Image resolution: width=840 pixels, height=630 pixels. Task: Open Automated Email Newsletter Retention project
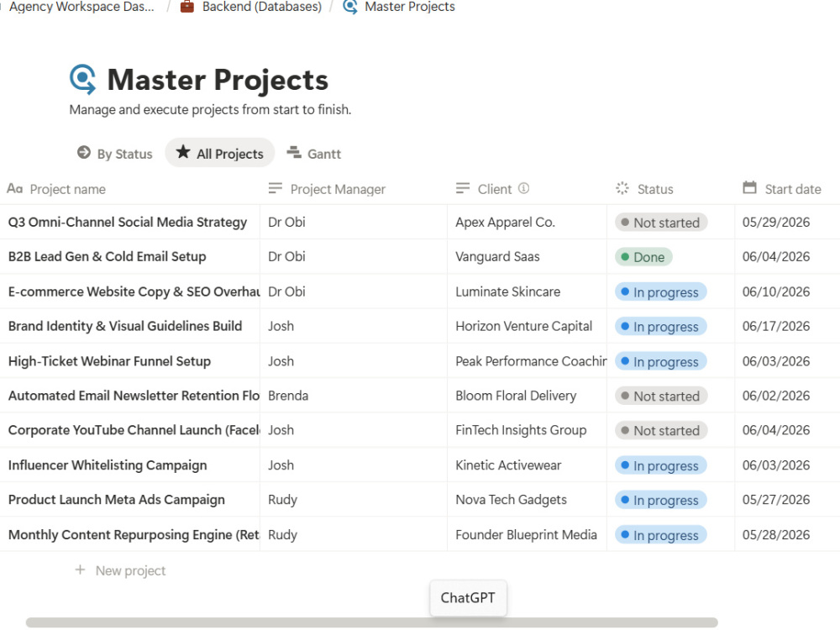click(x=134, y=396)
